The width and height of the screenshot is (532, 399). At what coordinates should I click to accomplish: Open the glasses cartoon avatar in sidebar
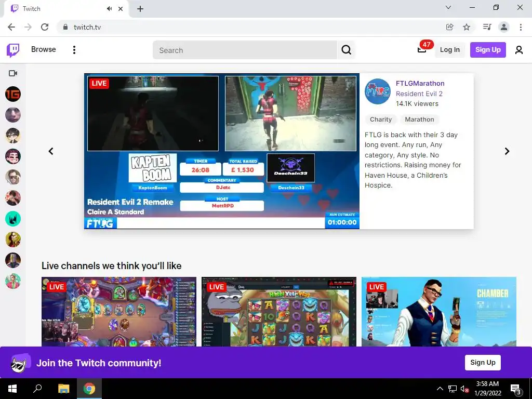13,136
